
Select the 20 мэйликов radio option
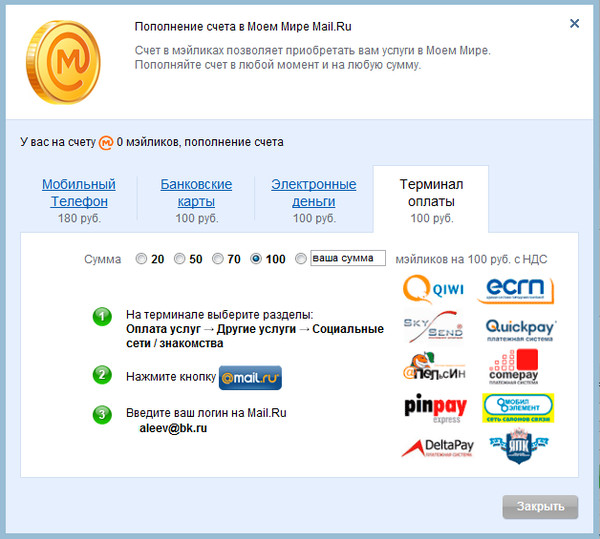141,259
